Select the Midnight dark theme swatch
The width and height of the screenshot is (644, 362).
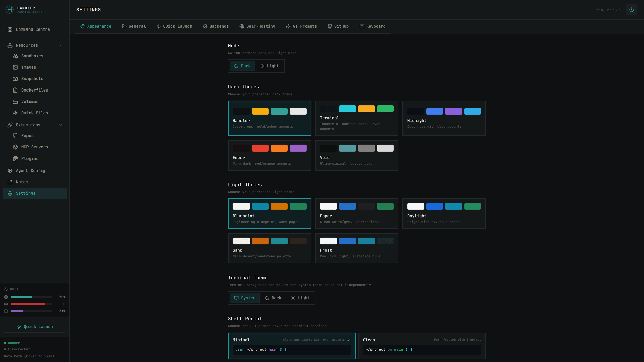click(444, 118)
